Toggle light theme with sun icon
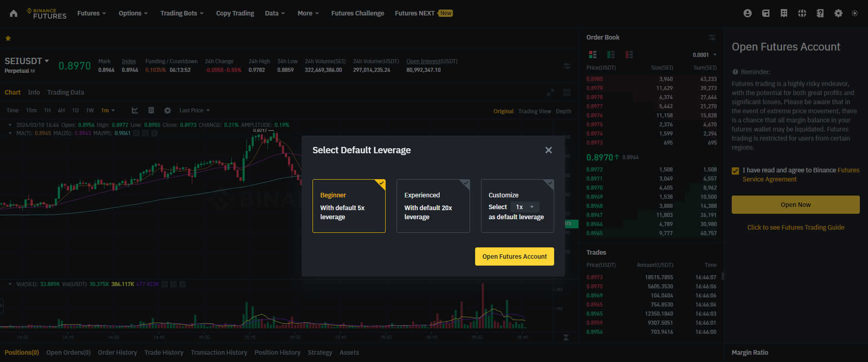This screenshot has width=868, height=362. [855, 13]
